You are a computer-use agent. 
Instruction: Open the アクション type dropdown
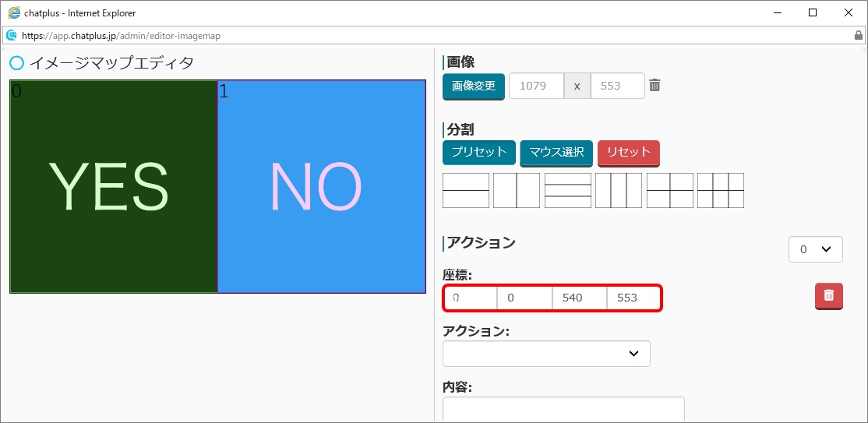point(546,353)
